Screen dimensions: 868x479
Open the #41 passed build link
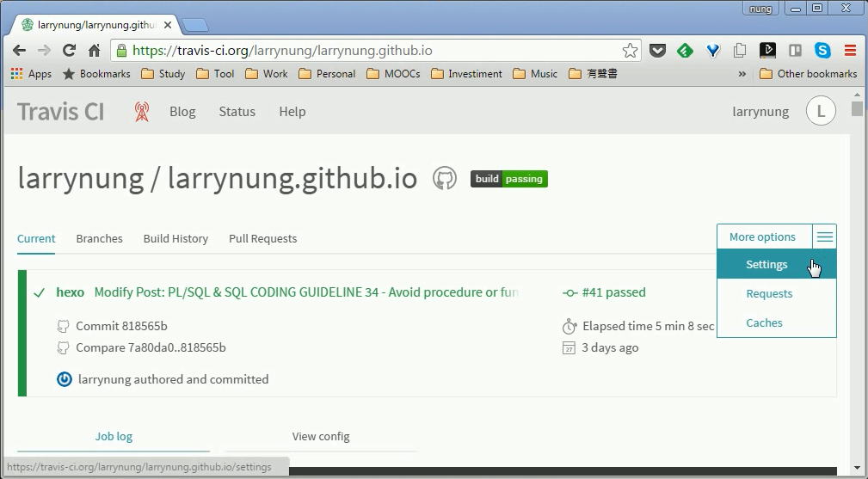[613, 292]
